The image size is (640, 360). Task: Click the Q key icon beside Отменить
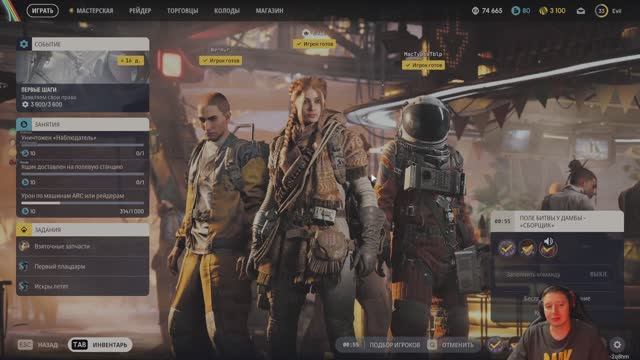[x=432, y=345]
